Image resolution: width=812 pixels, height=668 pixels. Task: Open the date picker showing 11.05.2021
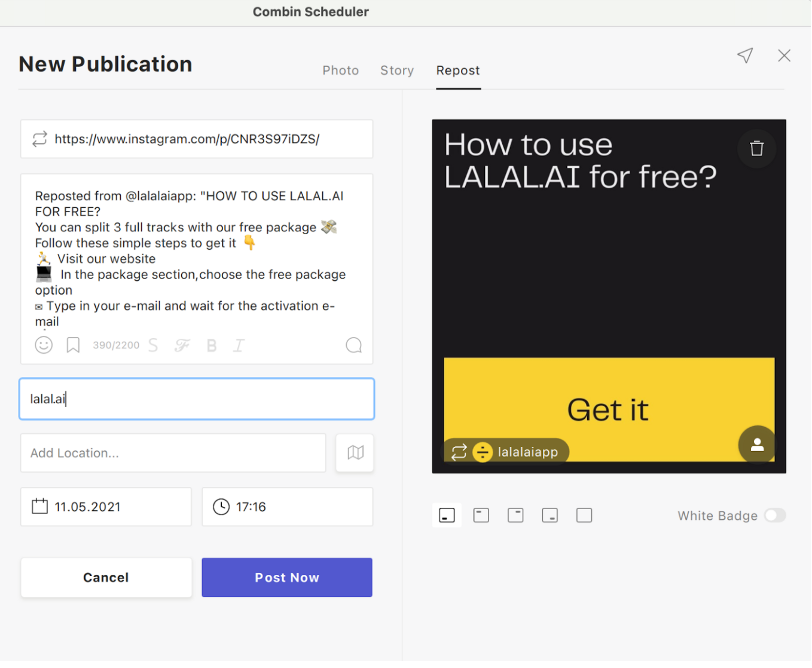pyautogui.click(x=106, y=507)
